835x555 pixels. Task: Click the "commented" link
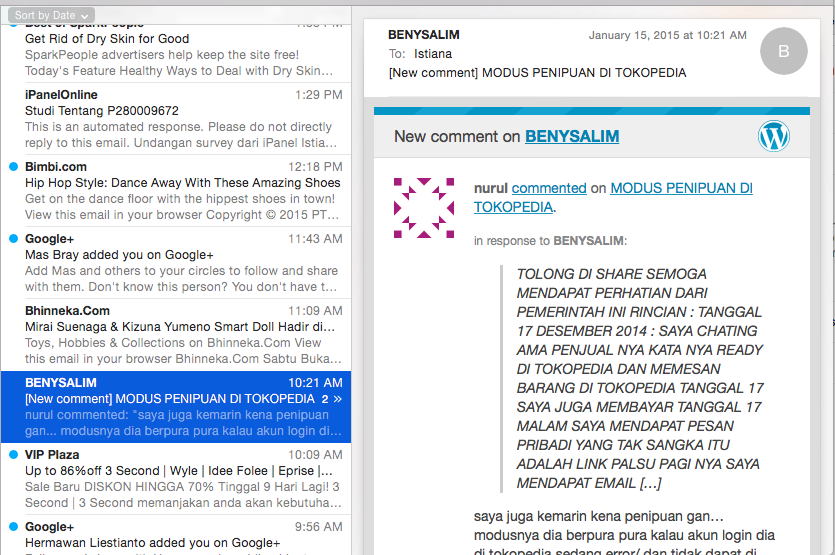click(x=549, y=188)
